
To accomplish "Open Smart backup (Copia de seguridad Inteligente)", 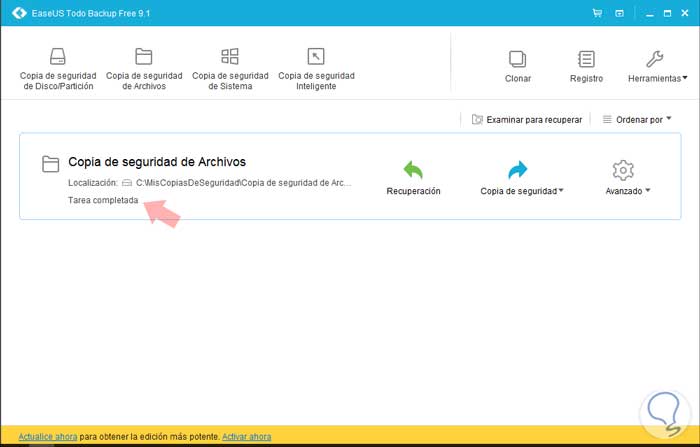I will 316,69.
